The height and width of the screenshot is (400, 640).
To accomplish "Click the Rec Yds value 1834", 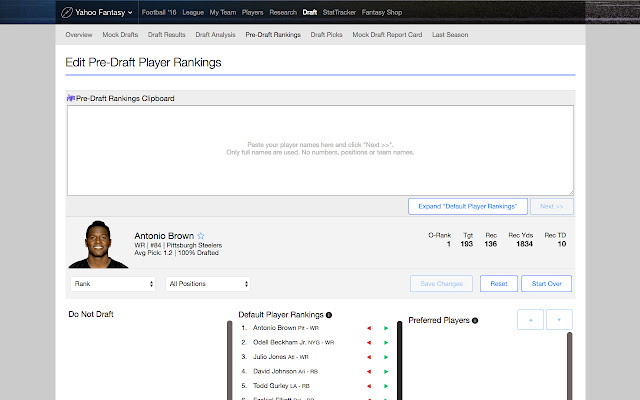I will click(524, 244).
